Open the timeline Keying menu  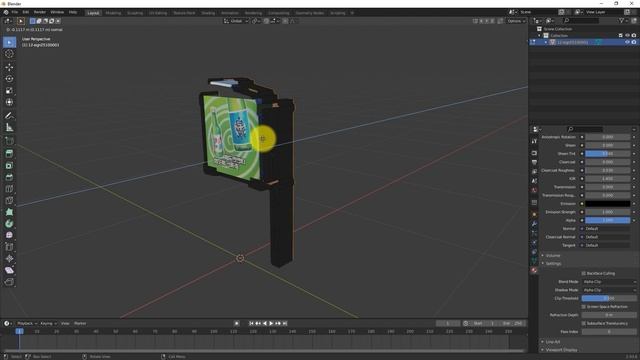point(48,323)
